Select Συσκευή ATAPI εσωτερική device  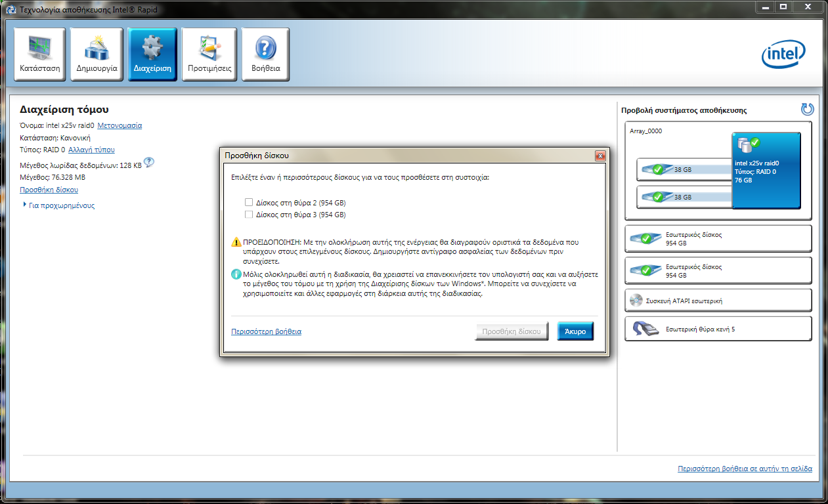[x=718, y=301]
